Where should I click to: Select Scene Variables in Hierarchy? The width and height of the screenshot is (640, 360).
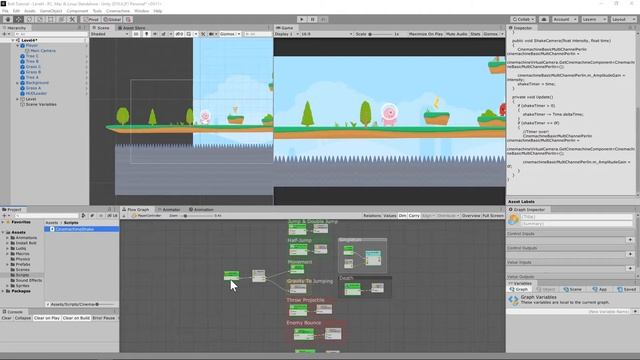click(41, 104)
